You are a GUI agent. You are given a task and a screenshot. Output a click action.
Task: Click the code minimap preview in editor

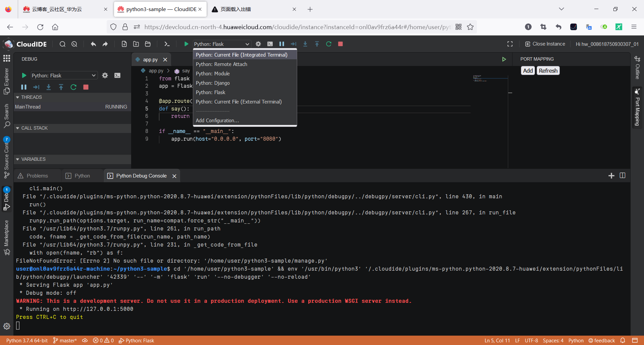tap(480, 78)
